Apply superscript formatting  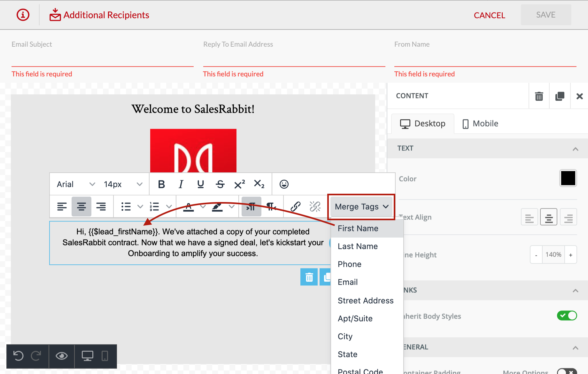click(239, 184)
